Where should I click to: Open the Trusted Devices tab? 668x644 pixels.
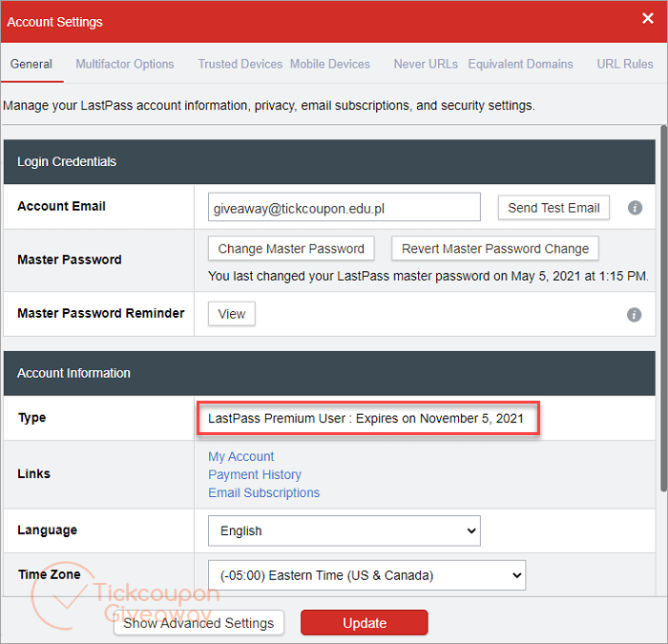point(240,64)
